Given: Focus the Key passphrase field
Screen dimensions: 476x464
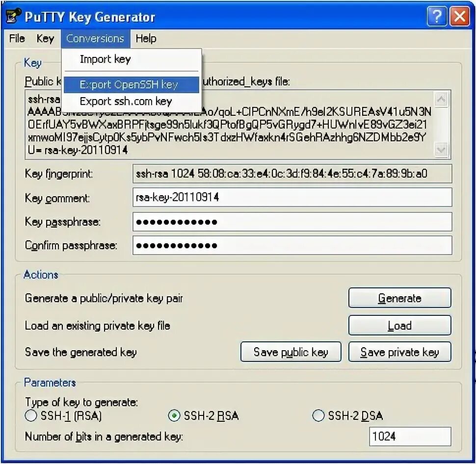Looking at the screenshot, I should pos(292,222).
